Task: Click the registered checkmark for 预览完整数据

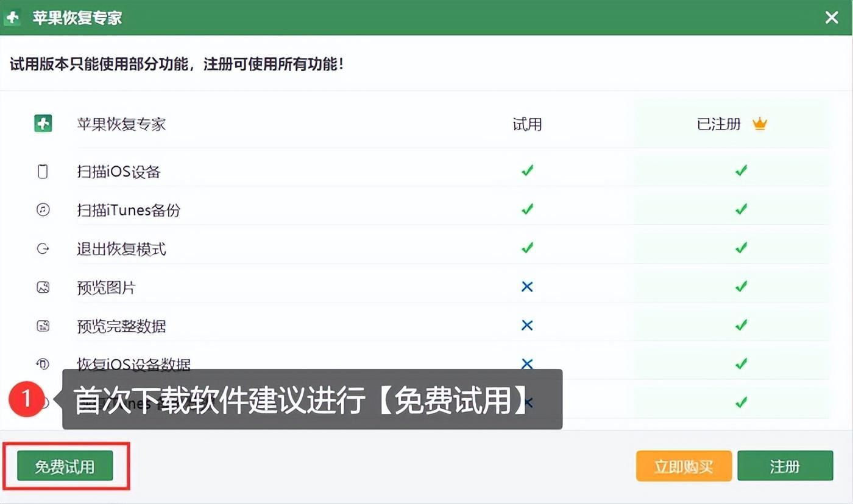Action: coord(742,326)
